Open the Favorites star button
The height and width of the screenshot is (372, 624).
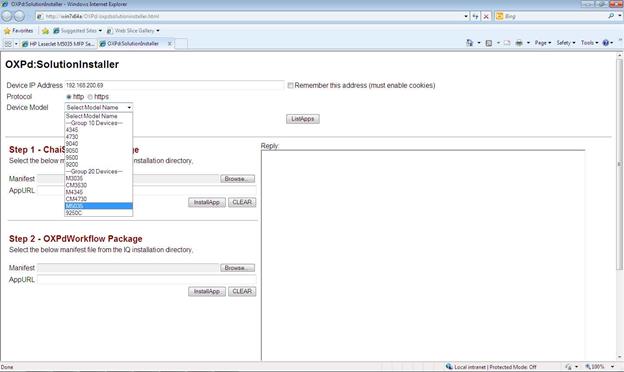tap(18, 31)
